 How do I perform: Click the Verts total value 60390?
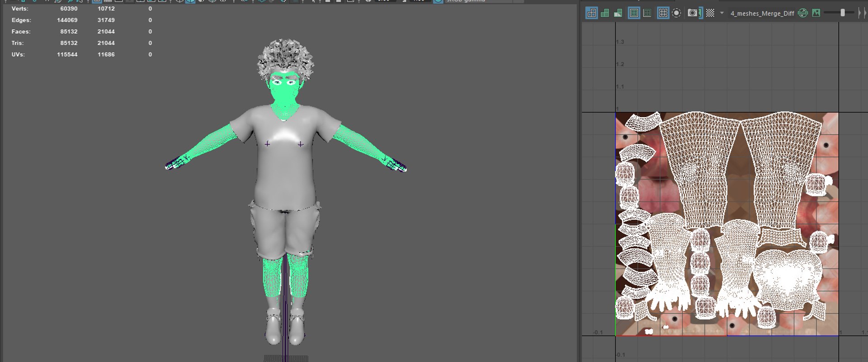69,9
